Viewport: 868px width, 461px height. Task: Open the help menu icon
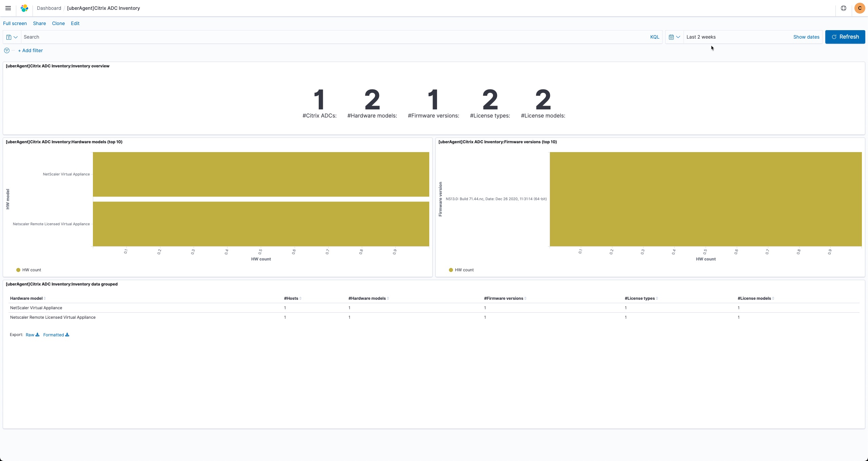844,8
